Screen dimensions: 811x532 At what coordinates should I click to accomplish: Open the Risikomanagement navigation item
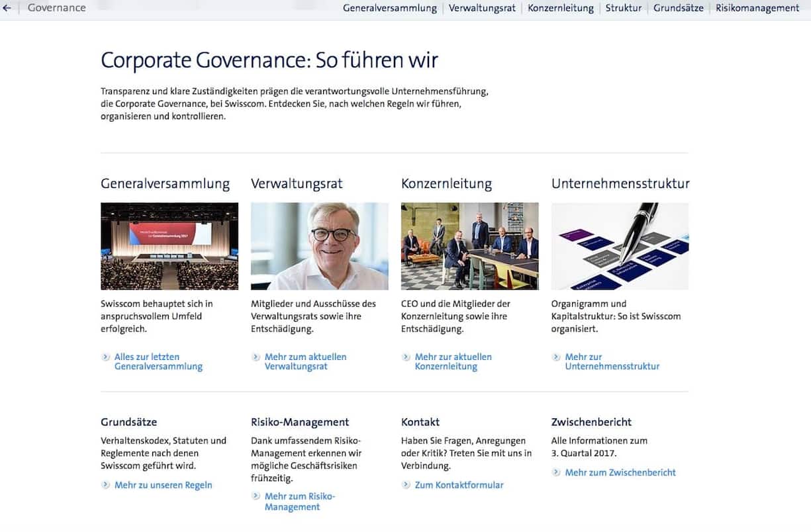757,8
